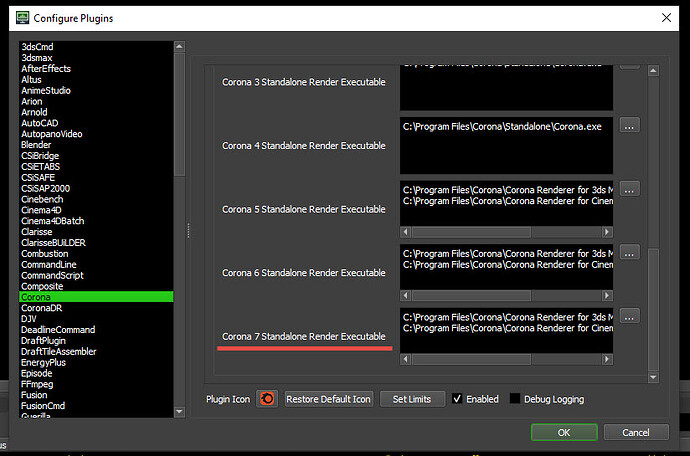Select FusionCmd plugin
Screen dimensions: 690x456
pos(96,406)
